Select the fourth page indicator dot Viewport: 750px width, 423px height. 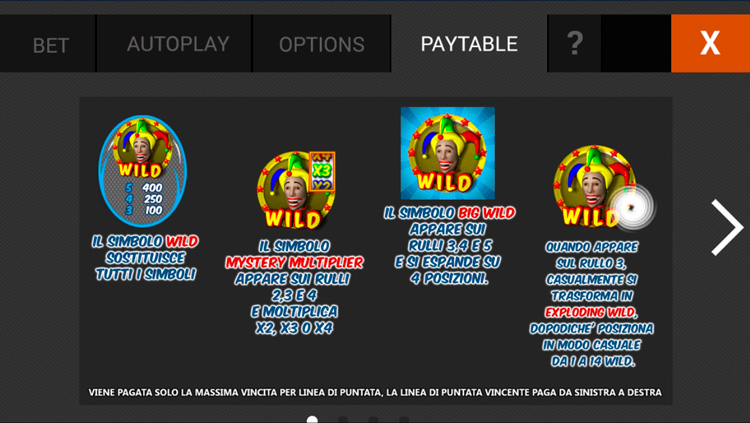pyautogui.click(x=404, y=420)
